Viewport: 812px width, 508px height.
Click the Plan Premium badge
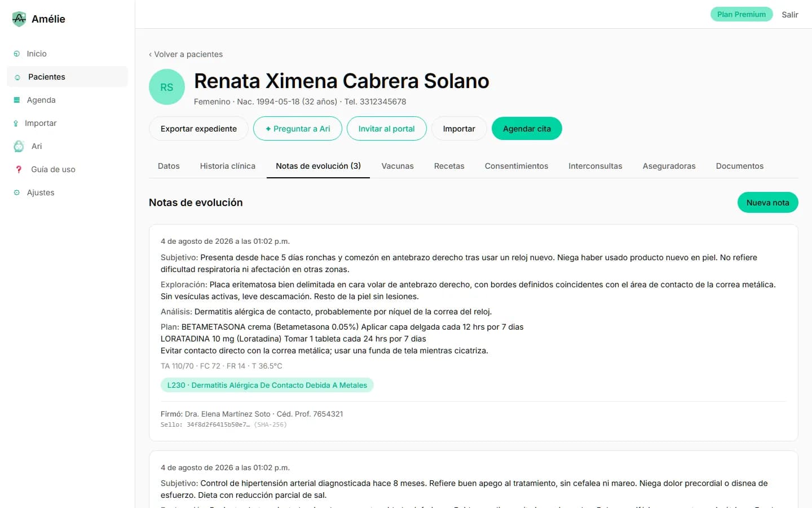tap(742, 15)
